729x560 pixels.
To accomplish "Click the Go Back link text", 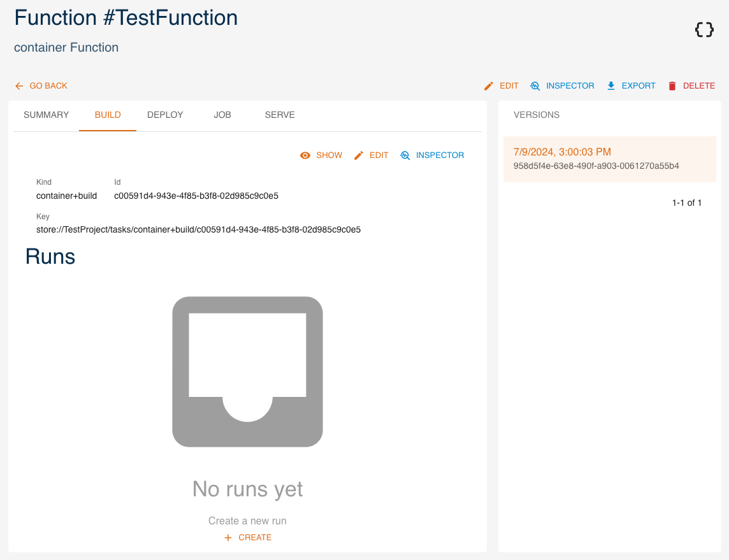I will 48,86.
